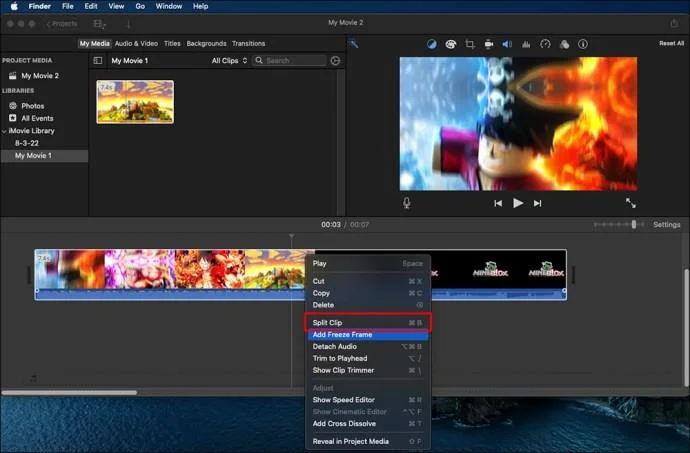
Task: Open the speed adjustment tool
Action: [545, 44]
